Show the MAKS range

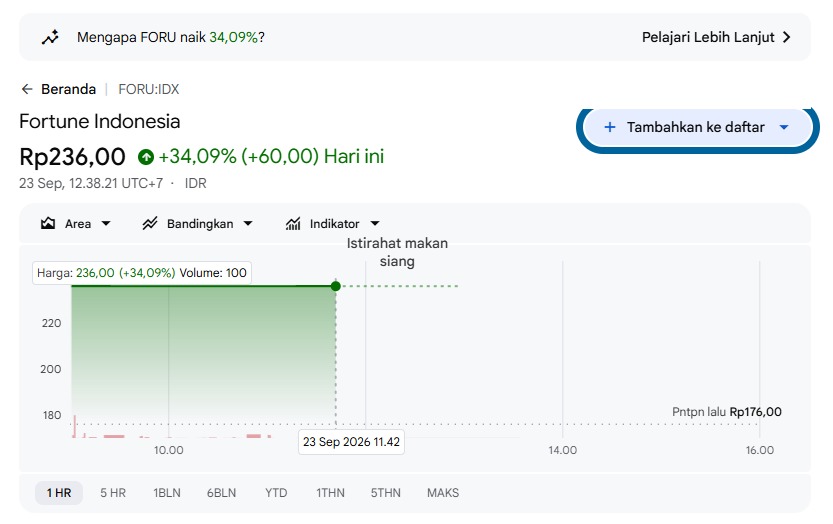pos(443,493)
